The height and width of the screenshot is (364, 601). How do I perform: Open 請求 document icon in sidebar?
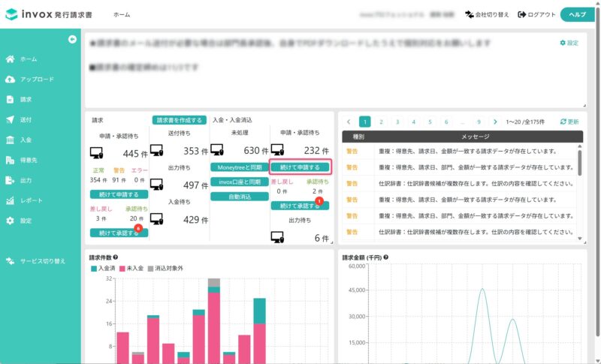pyautogui.click(x=11, y=100)
